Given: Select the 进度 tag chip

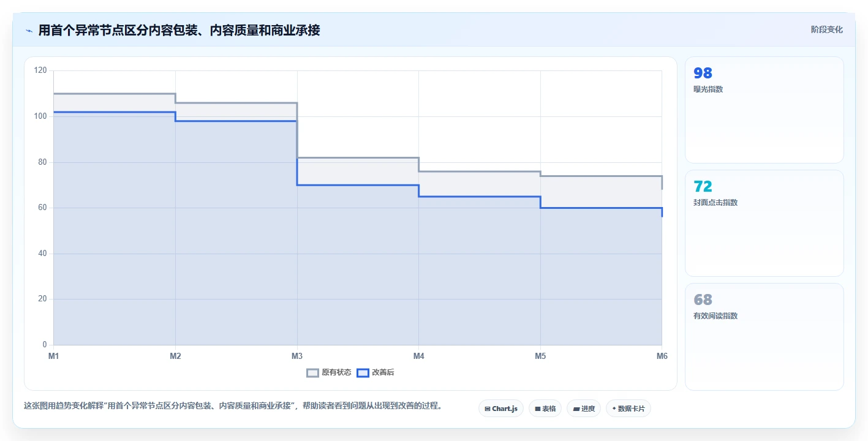Looking at the screenshot, I should click(x=584, y=409).
